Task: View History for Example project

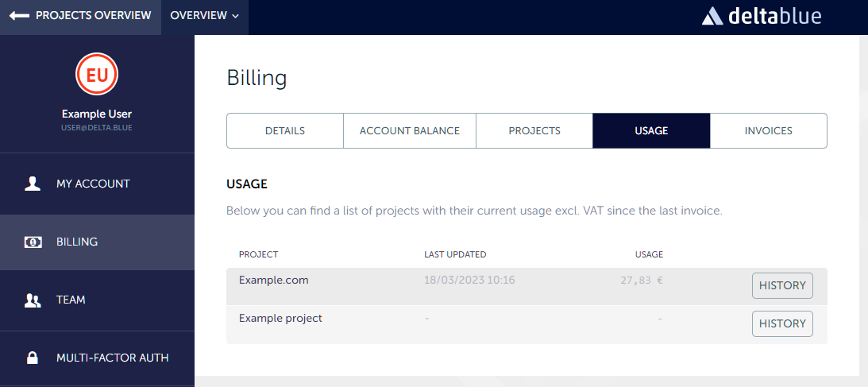Action: tap(782, 323)
